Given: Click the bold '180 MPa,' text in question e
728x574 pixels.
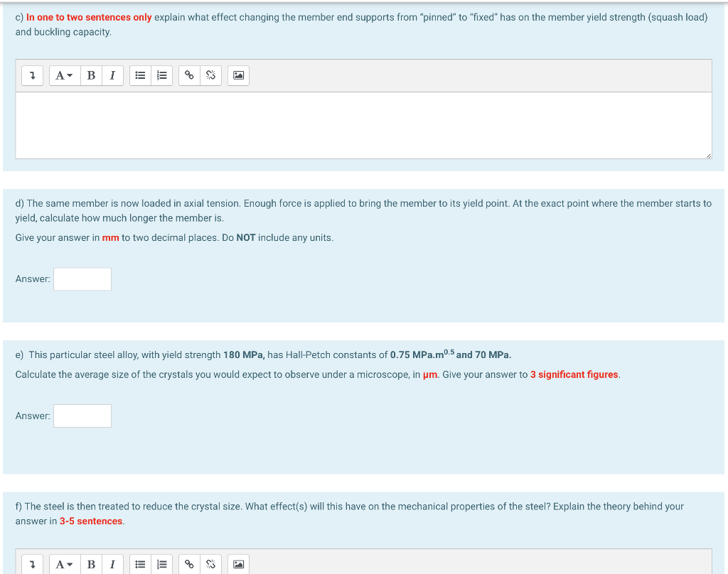Looking at the screenshot, I should click(x=244, y=355).
